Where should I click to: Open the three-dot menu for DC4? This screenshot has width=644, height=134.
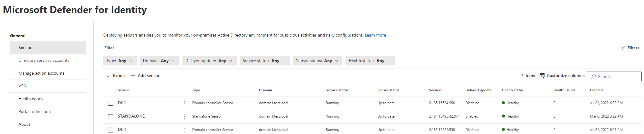tap(184, 130)
